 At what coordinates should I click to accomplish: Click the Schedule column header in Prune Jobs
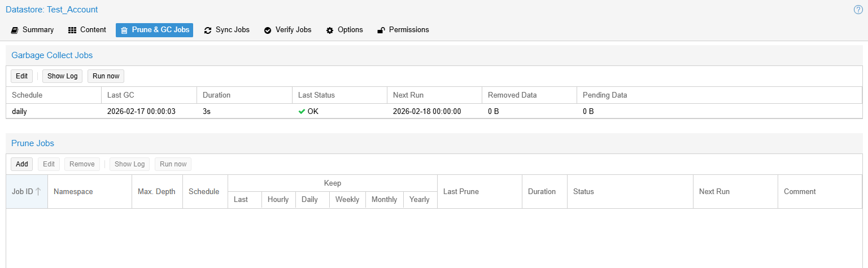point(204,192)
